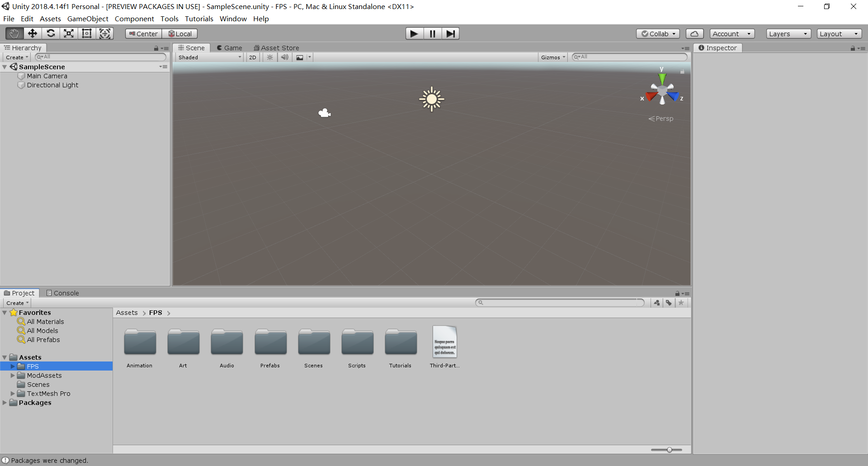This screenshot has height=466, width=868.
Task: Toggle 2D view mode in Scene
Action: [252, 57]
